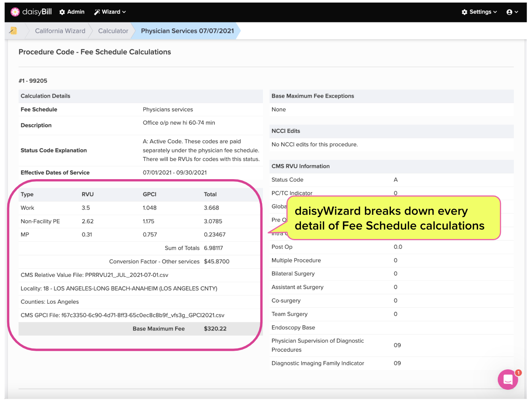This screenshot has width=532, height=403.
Task: Open the chat support bubble
Action: click(x=508, y=380)
